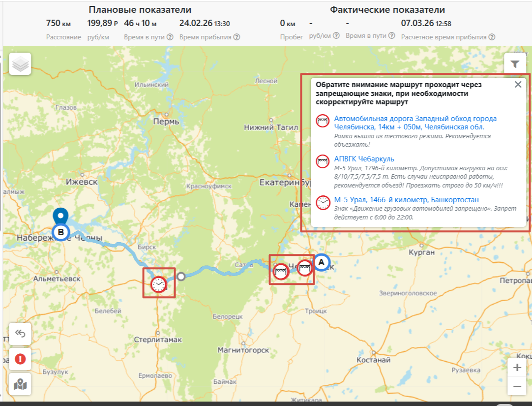Screen dimensions: 532x406
Task: Click the Фактические показатели heading
Action: click(387, 9)
